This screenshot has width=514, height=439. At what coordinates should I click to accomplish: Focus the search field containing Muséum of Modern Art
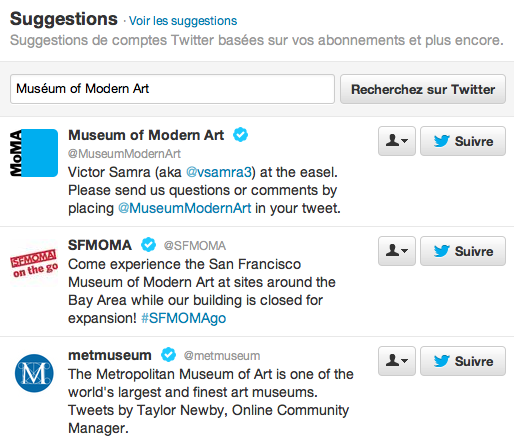pos(172,89)
